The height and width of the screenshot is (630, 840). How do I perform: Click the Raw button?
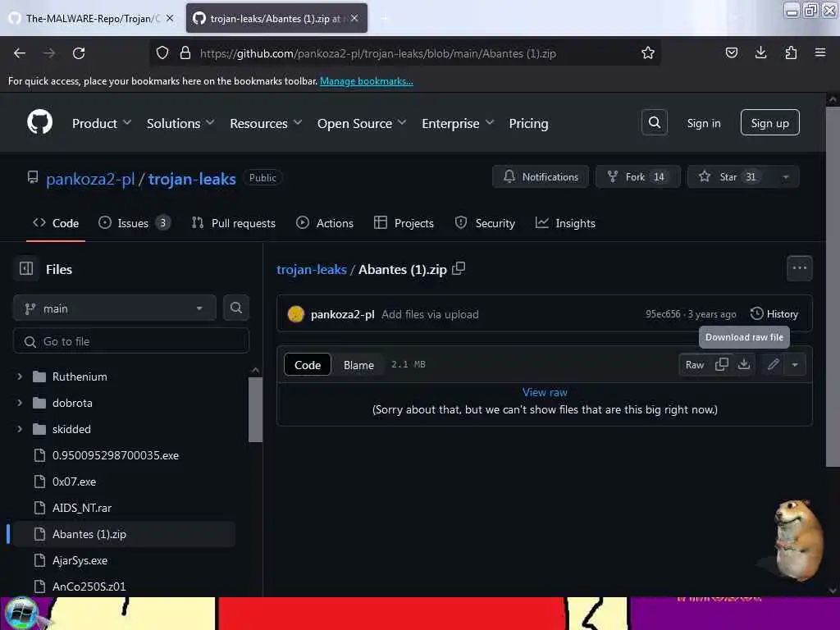click(x=694, y=365)
